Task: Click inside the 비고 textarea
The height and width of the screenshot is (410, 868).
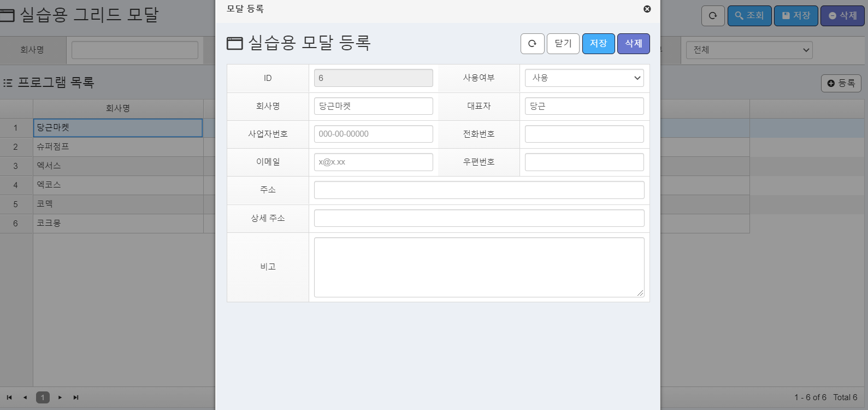Action: [479, 267]
